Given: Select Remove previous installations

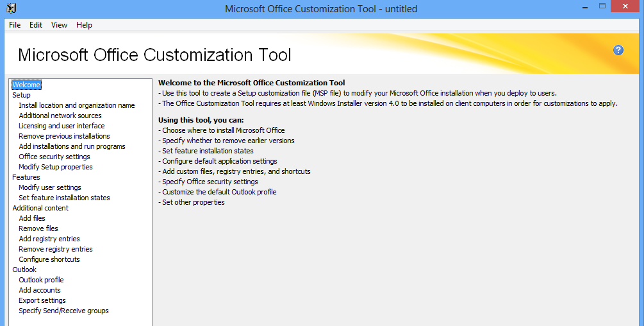Looking at the screenshot, I should pyautogui.click(x=64, y=136).
